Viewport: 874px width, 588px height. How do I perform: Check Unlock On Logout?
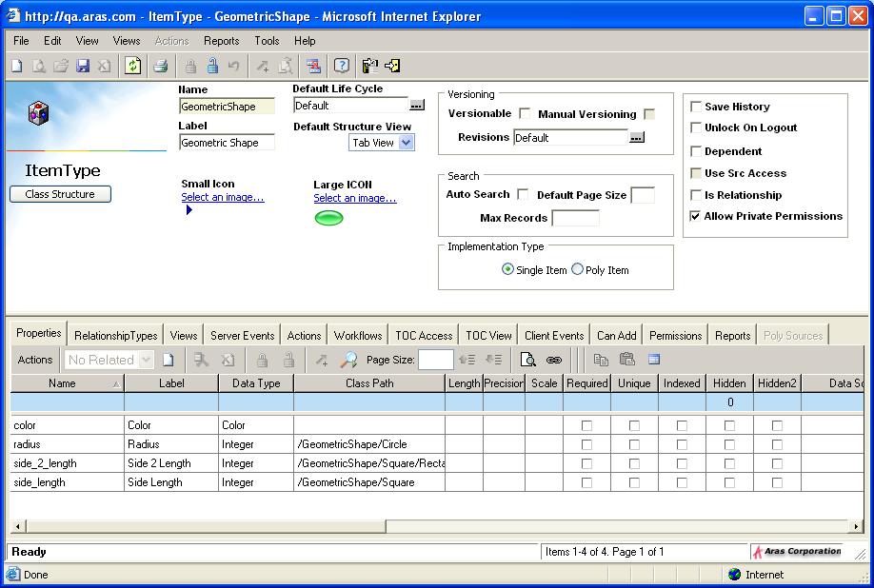pyautogui.click(x=696, y=127)
